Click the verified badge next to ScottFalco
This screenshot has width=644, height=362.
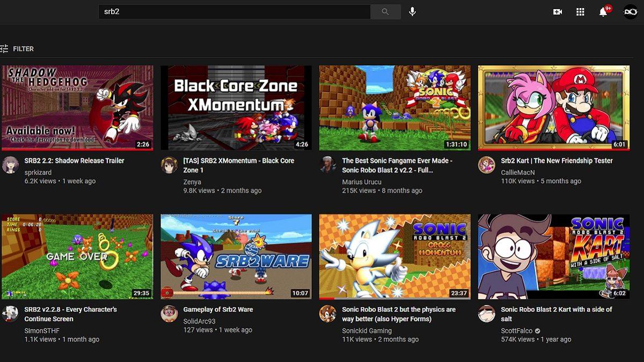click(x=539, y=331)
